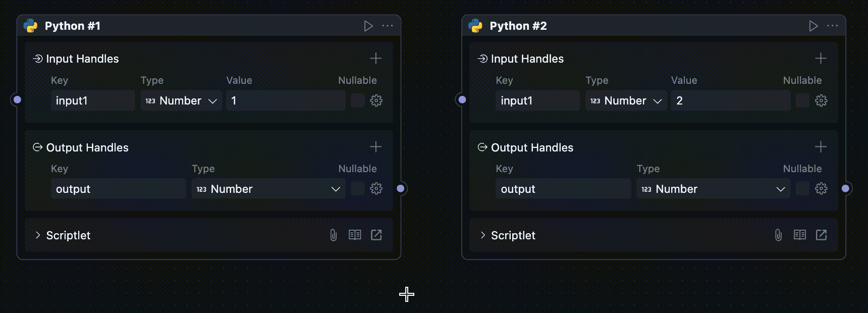Click the attachment paperclip in Python #1 Scriptlet
Screen dimensions: 868x313
(333, 235)
